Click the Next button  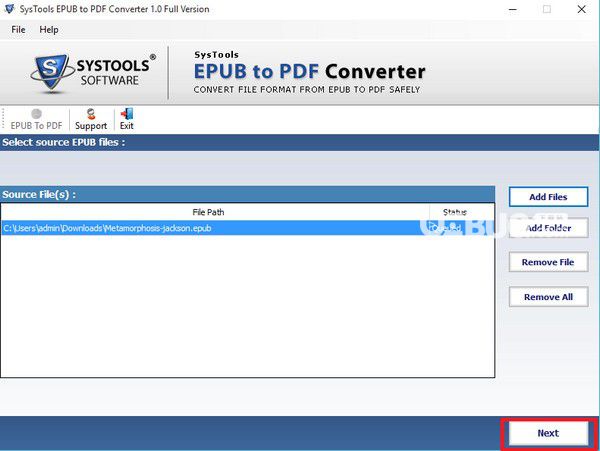coord(548,433)
